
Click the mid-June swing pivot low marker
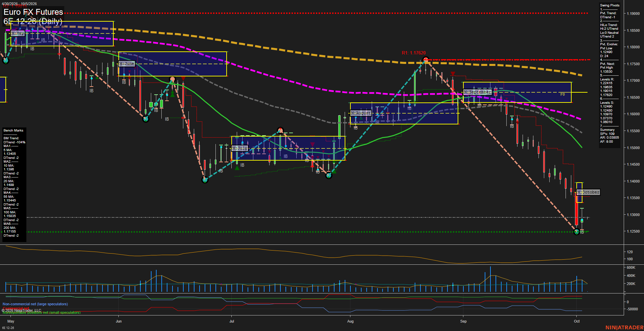click(x=146, y=119)
